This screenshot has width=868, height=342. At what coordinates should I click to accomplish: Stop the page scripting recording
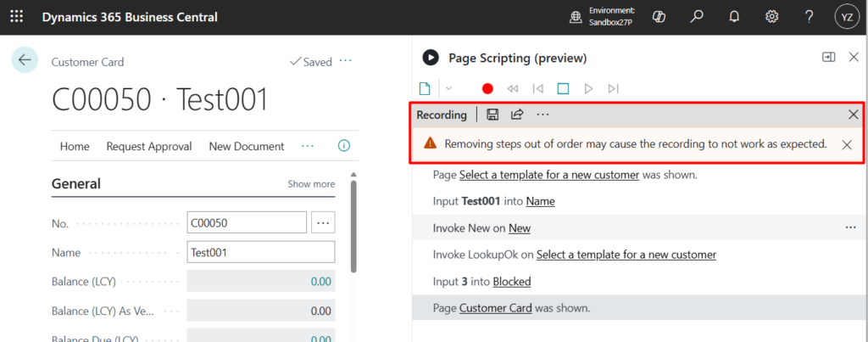[563, 88]
